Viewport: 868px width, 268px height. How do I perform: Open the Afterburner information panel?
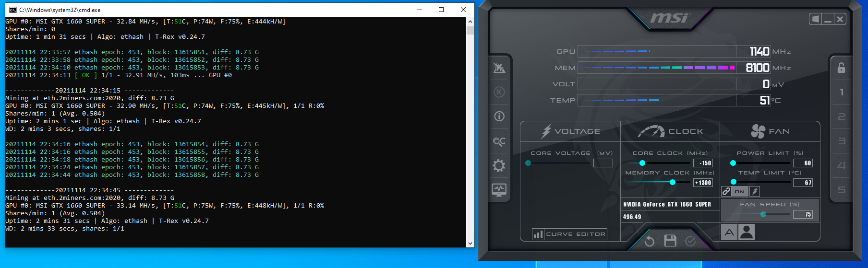(499, 117)
